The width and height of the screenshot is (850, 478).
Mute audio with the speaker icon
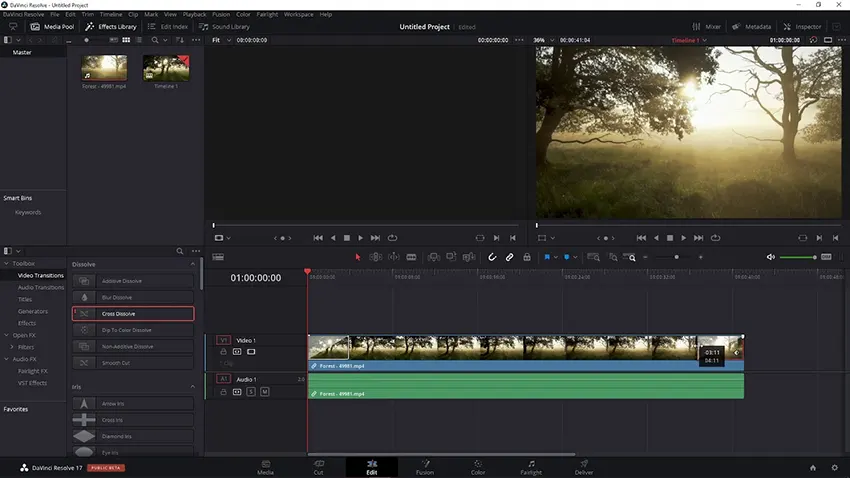770,257
